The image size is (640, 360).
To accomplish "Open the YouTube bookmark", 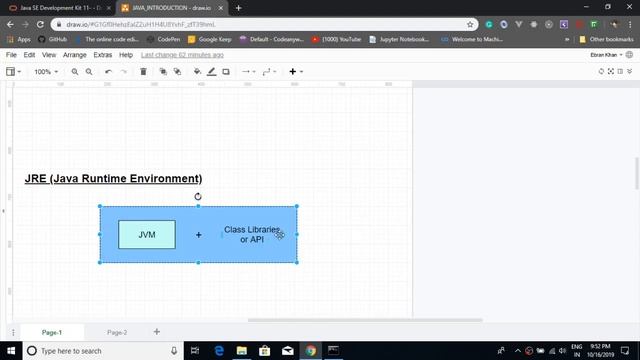I will [x=336, y=40].
